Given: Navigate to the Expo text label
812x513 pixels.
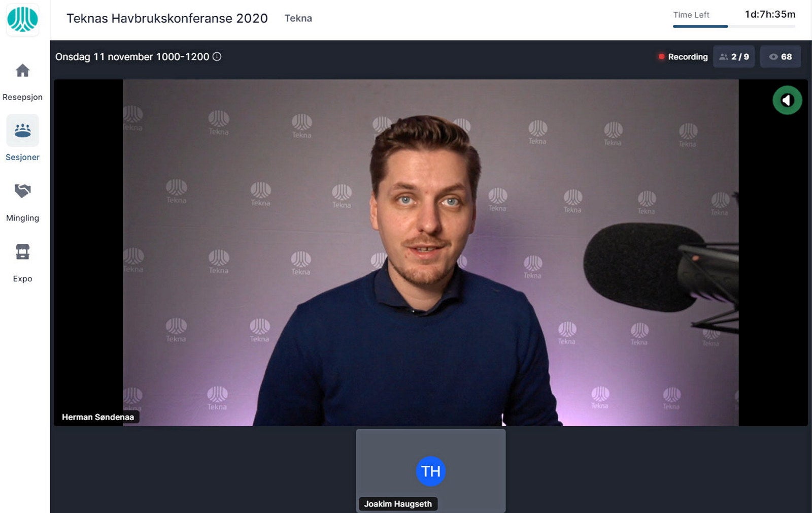Looking at the screenshot, I should click(22, 278).
